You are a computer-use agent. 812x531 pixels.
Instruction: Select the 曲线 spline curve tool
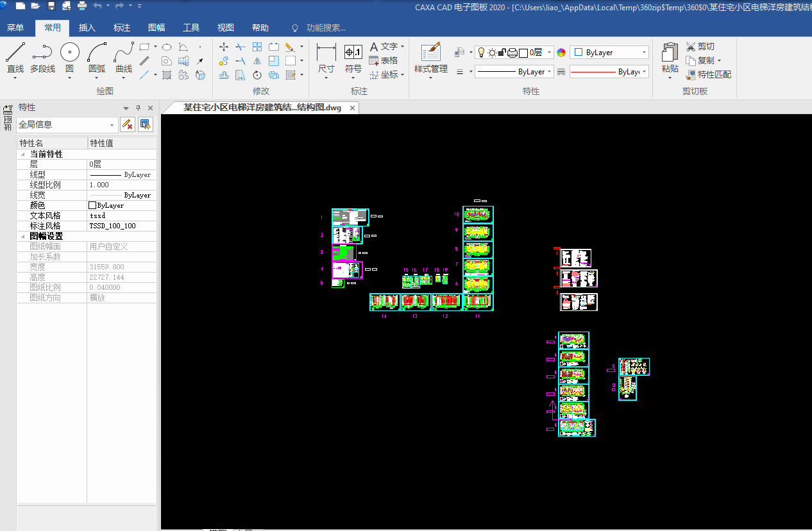tap(124, 58)
